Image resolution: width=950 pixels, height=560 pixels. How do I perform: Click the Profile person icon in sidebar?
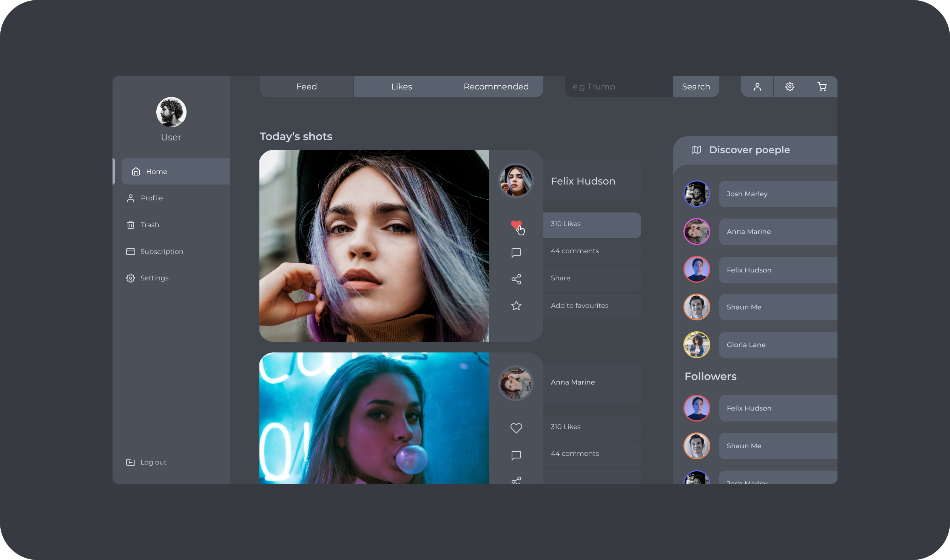(x=131, y=198)
